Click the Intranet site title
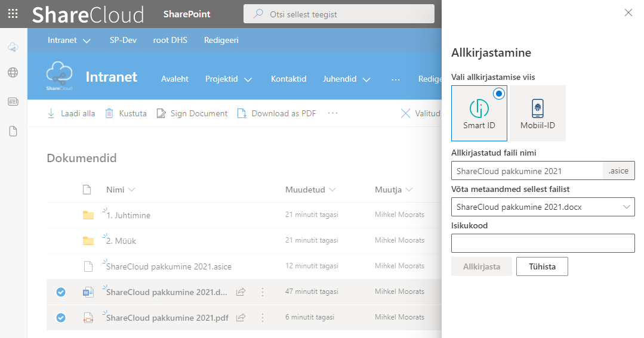 tap(111, 77)
